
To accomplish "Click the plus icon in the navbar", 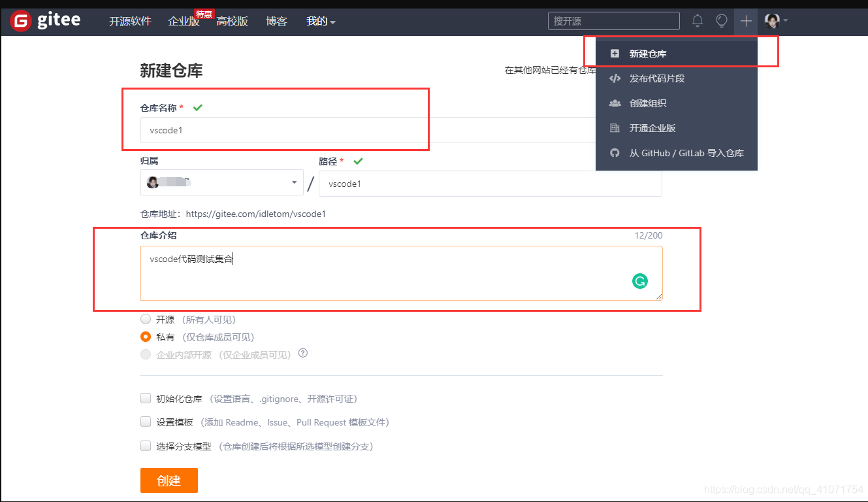I will [745, 20].
